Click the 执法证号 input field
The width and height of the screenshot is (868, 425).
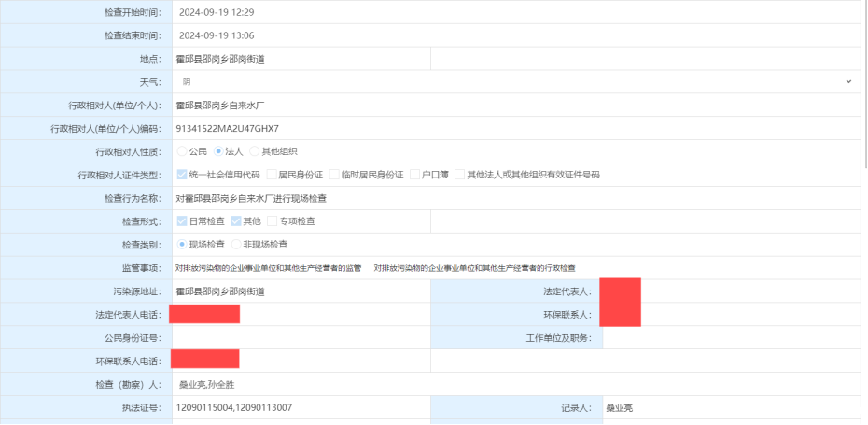click(x=301, y=408)
